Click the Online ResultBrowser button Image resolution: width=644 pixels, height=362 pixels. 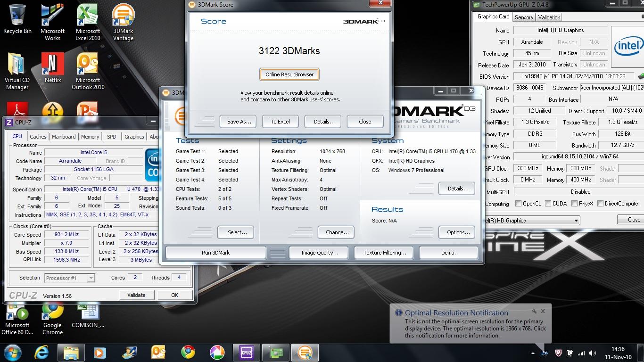[289, 74]
